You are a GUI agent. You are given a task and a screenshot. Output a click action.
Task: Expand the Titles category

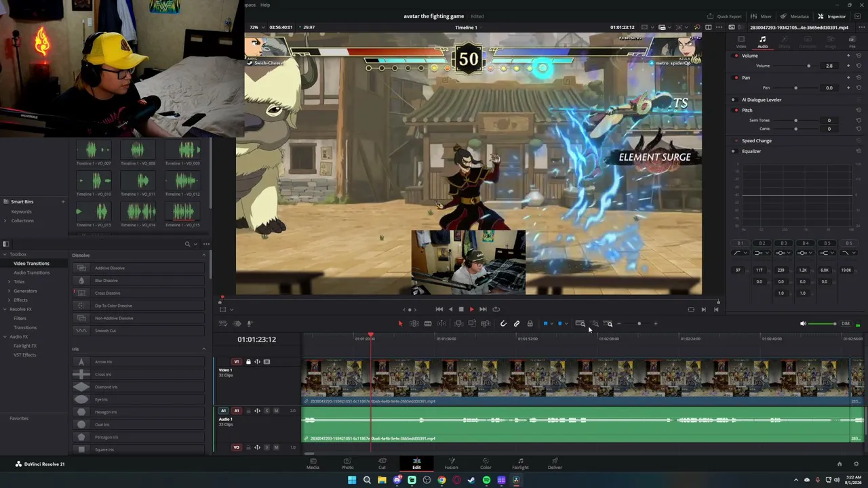click(9, 281)
